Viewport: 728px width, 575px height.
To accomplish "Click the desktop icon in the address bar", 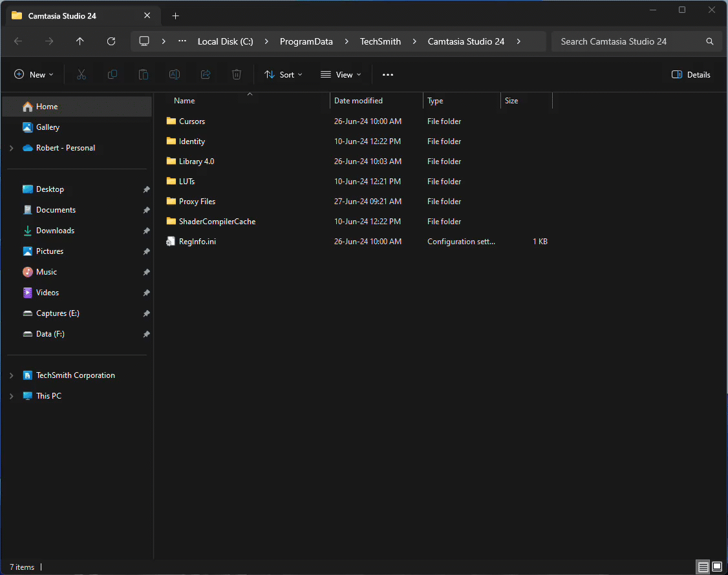I will pos(144,41).
